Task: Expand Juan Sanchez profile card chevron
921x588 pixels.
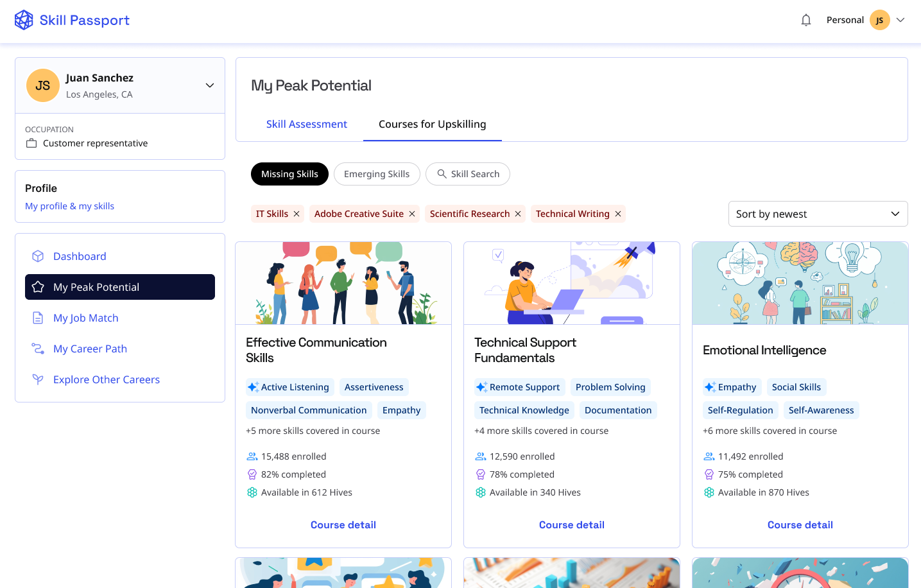Action: (210, 85)
